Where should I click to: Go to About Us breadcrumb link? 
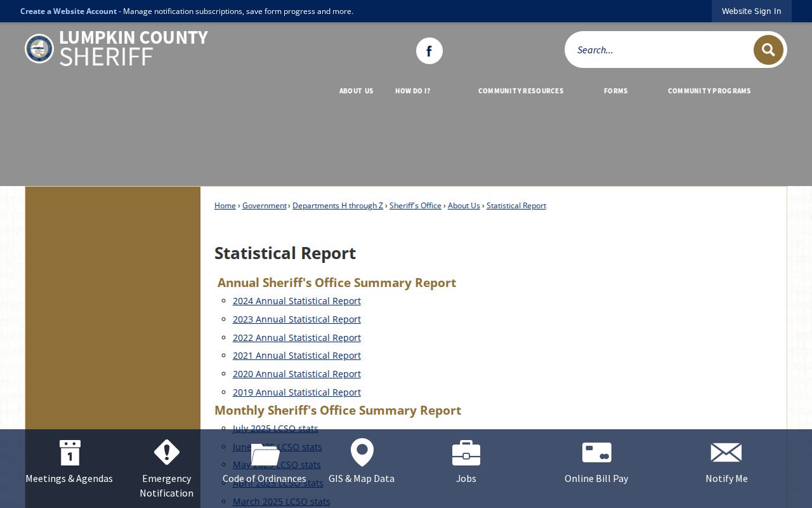pos(464,205)
